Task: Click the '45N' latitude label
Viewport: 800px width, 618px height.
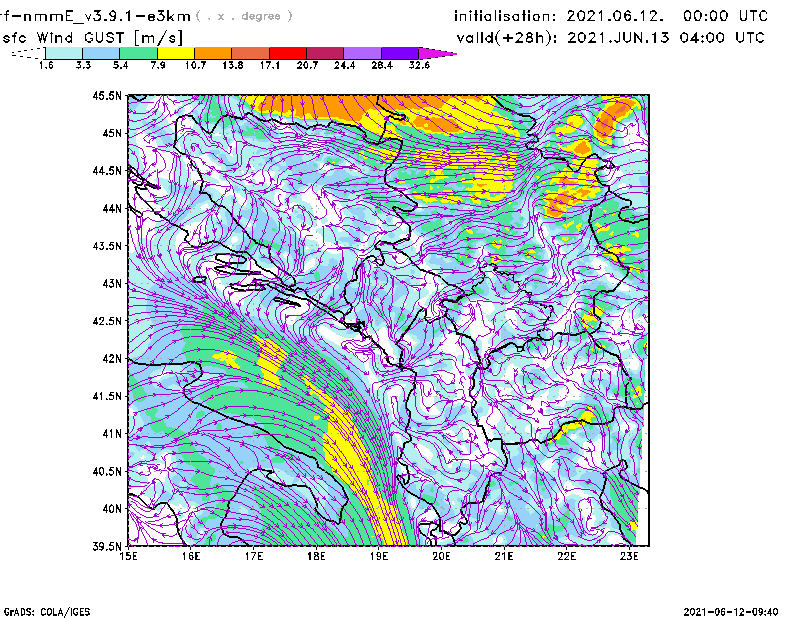Action: (112, 133)
